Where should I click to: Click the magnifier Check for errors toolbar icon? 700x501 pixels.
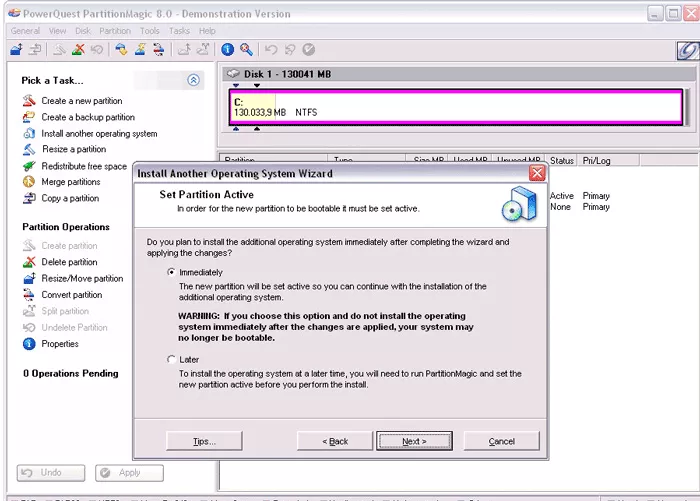pos(246,49)
